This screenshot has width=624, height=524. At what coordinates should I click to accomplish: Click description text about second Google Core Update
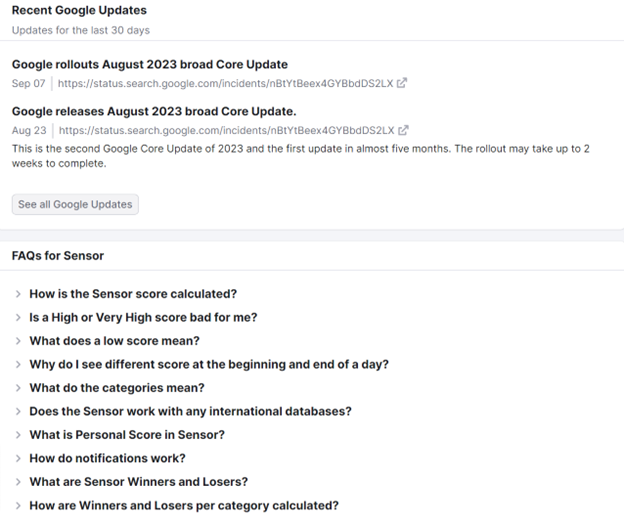coord(300,156)
